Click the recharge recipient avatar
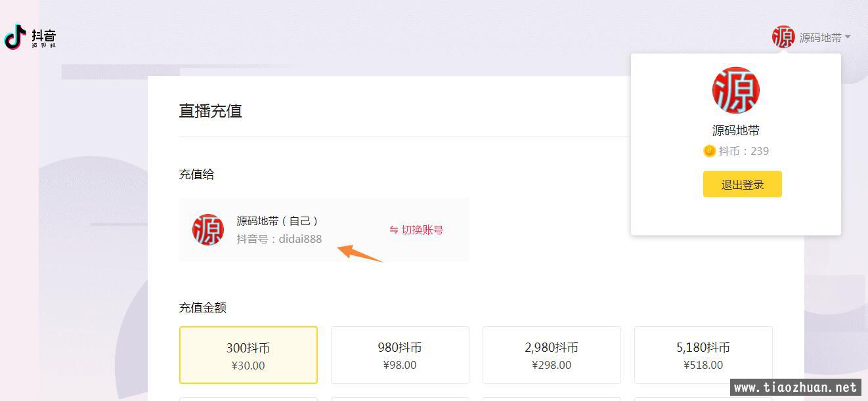 (x=208, y=230)
